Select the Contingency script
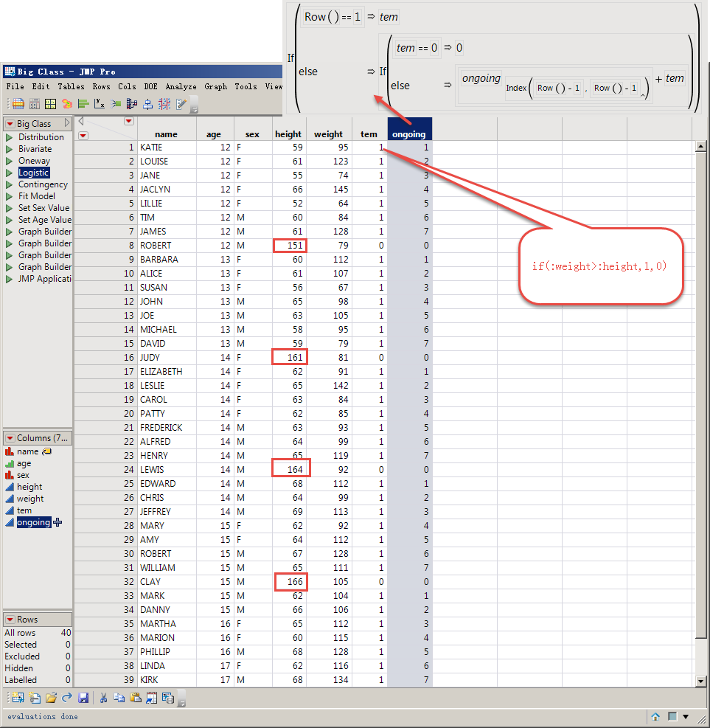Screen dimensions: 710x728 43,184
